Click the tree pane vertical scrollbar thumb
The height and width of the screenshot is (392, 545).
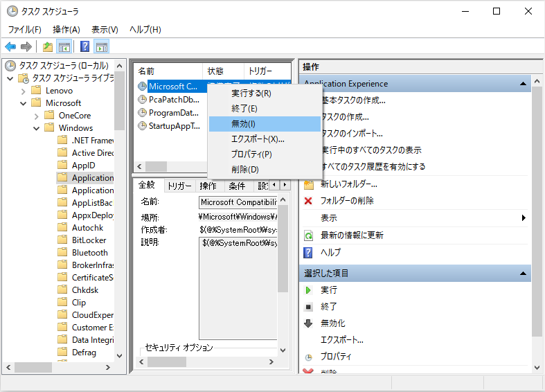[x=119, y=100]
